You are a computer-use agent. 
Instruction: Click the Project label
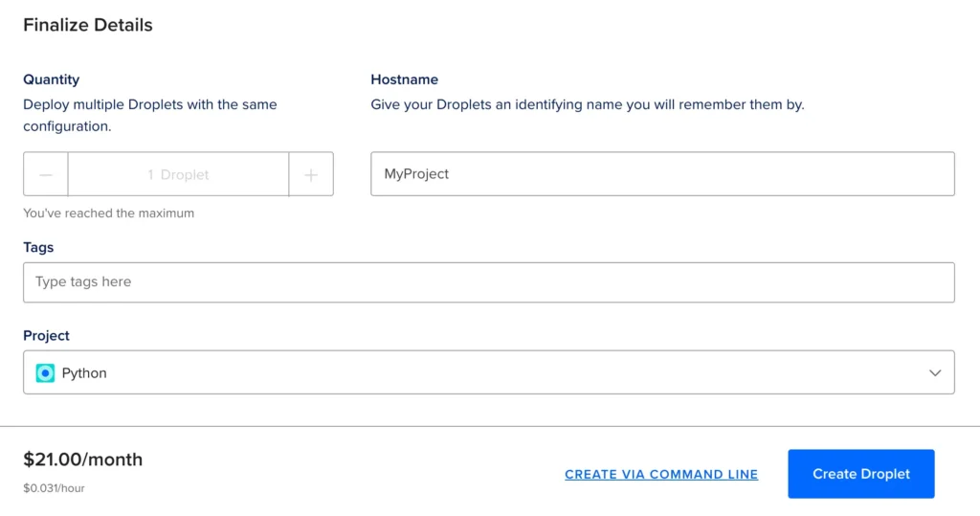click(x=46, y=335)
